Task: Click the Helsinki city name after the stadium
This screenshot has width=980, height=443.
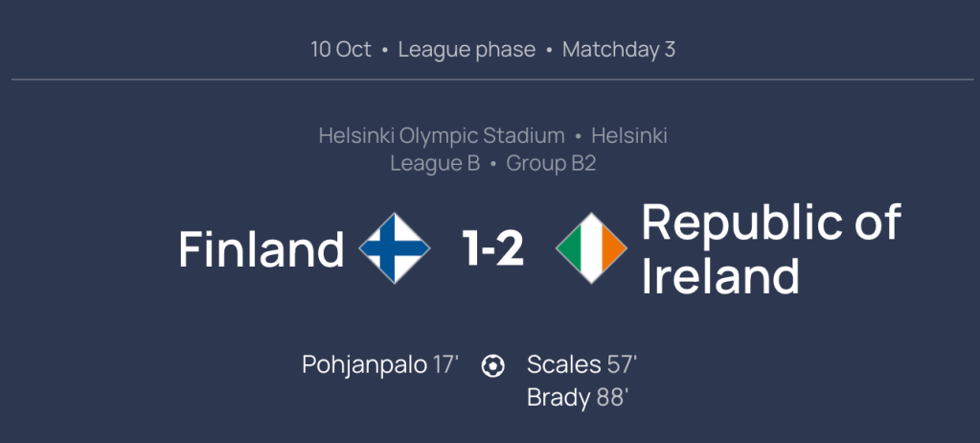Action: tap(629, 136)
